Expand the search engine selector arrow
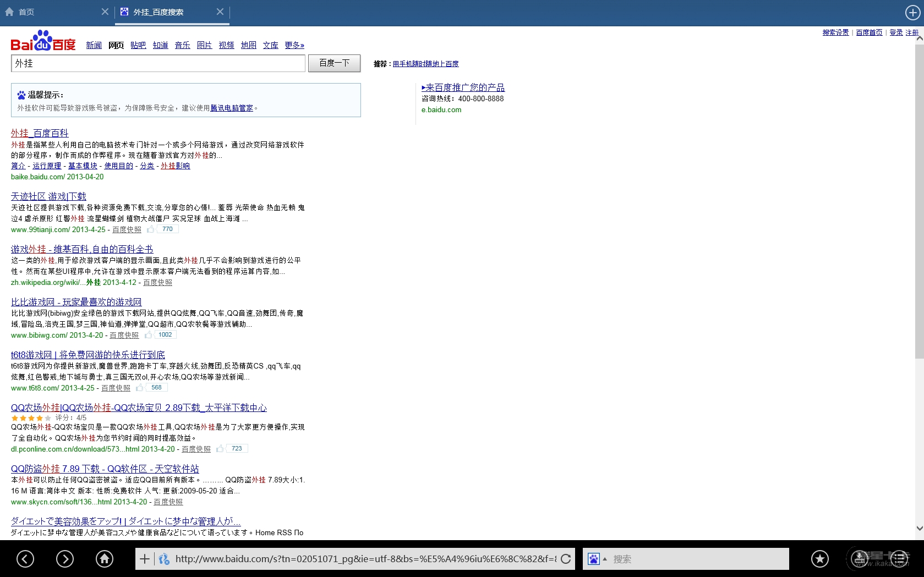Image resolution: width=924 pixels, height=577 pixels. pos(605,559)
